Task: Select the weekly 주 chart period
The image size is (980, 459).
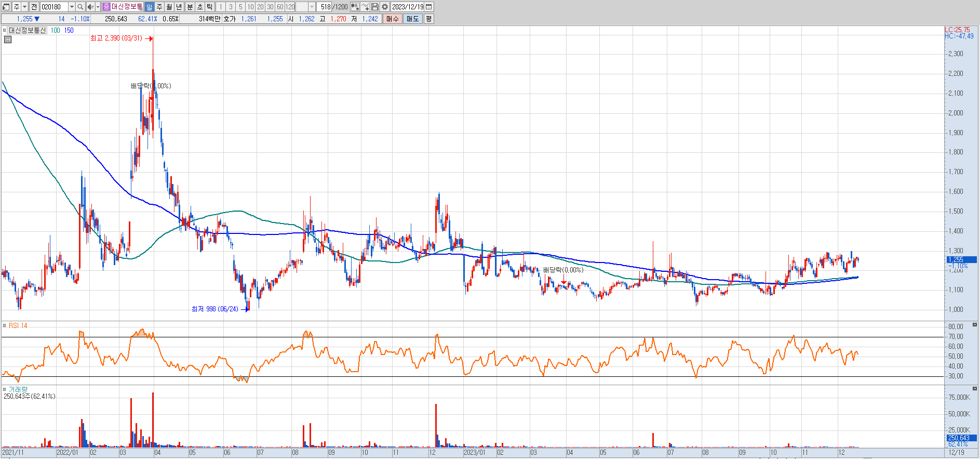Action: click(159, 7)
